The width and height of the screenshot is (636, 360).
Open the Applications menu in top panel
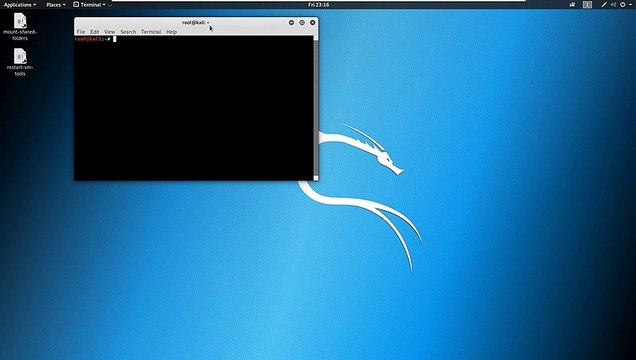pos(19,5)
